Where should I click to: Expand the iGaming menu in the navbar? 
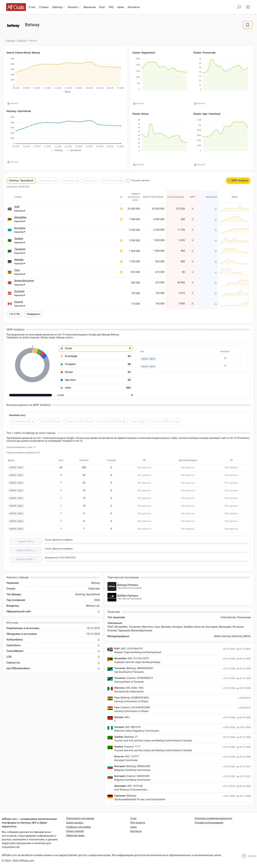[x=58, y=7]
